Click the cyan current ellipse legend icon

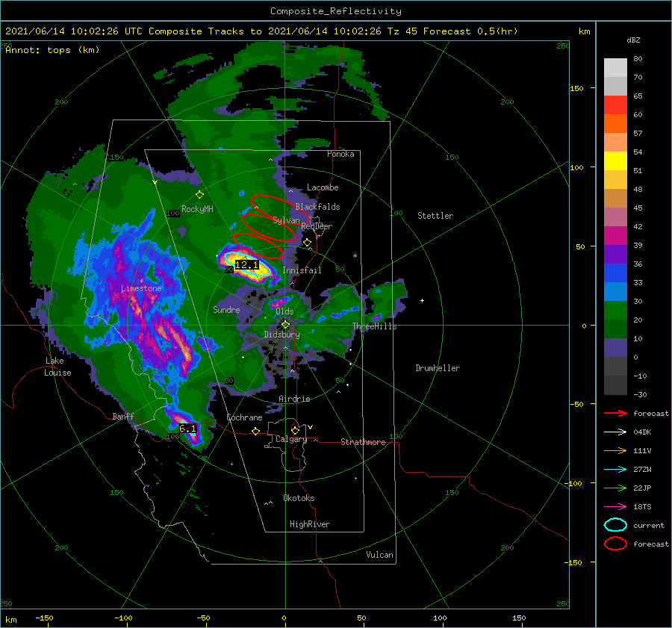615,525
